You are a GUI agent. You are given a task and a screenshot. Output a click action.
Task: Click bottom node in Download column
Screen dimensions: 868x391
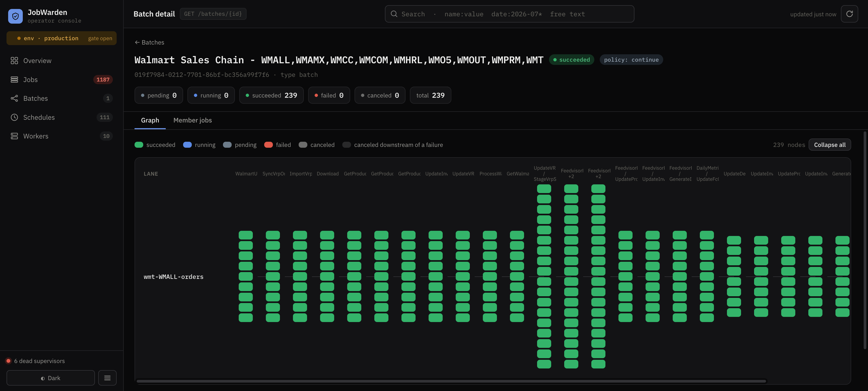coord(327,318)
